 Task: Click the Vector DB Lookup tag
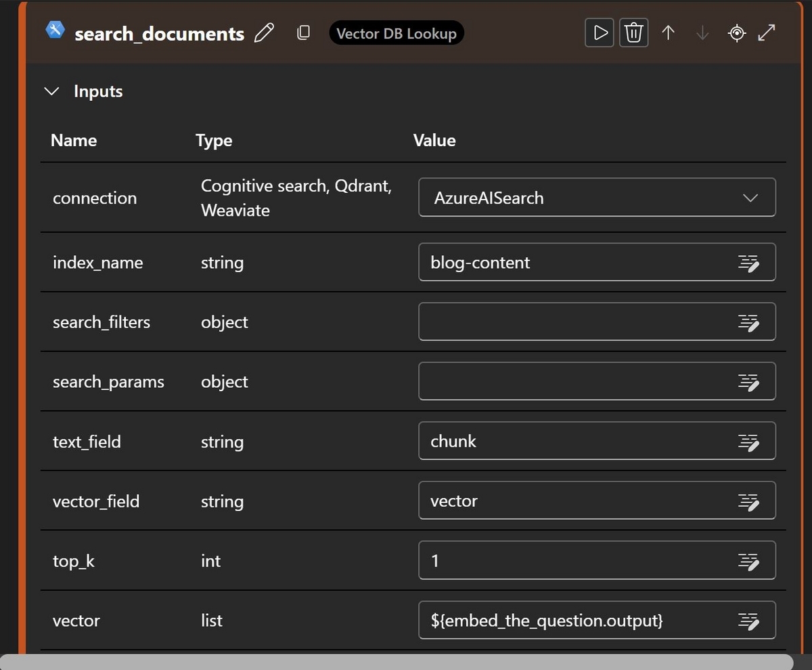[397, 33]
